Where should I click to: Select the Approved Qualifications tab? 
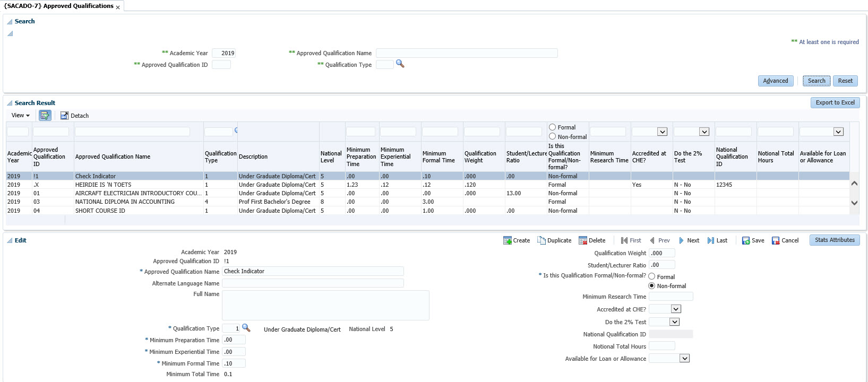58,6
